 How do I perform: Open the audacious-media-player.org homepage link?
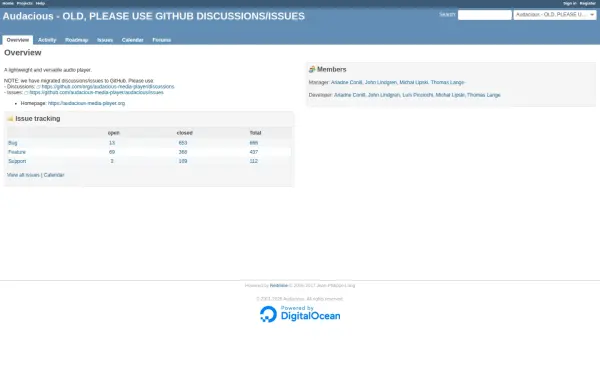tap(86, 103)
